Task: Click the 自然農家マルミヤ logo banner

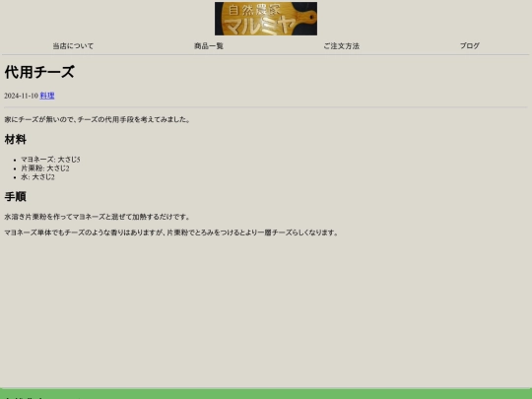Action: (266, 19)
